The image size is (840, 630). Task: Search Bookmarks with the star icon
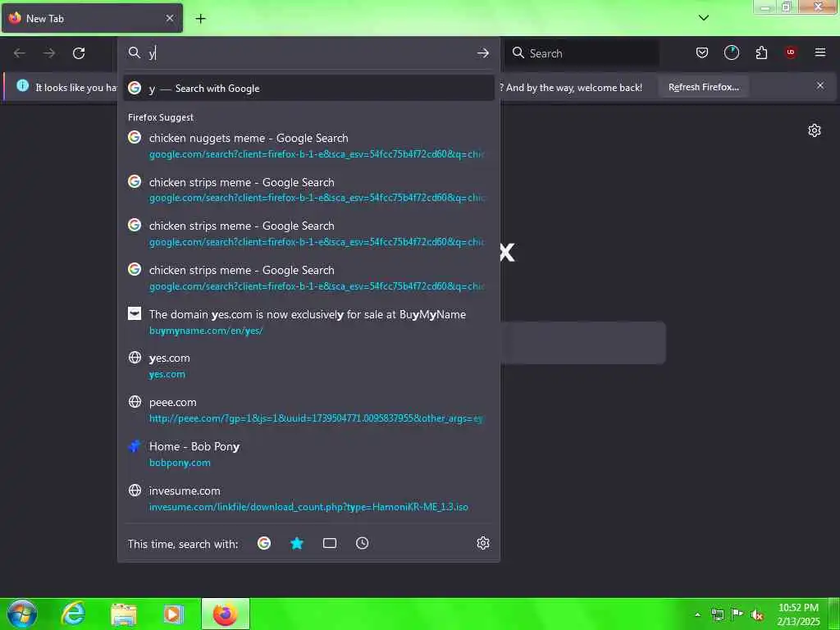click(297, 543)
